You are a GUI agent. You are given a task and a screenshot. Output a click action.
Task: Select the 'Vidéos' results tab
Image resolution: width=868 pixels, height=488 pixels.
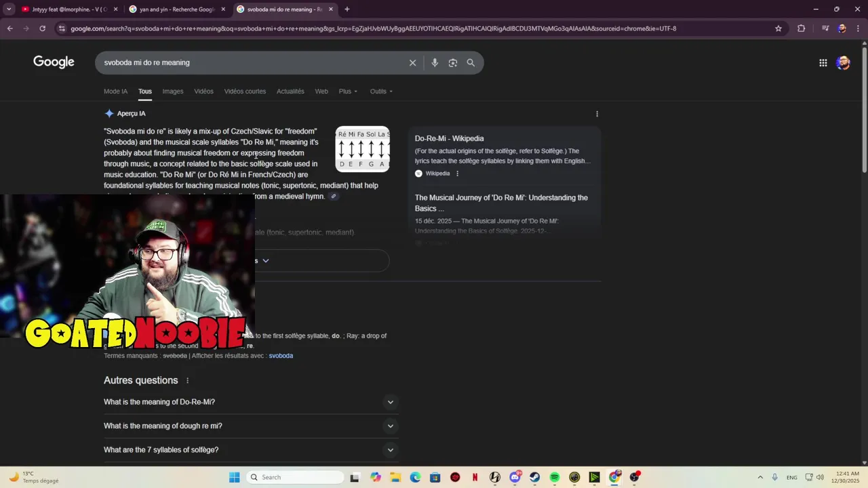[x=203, y=91]
